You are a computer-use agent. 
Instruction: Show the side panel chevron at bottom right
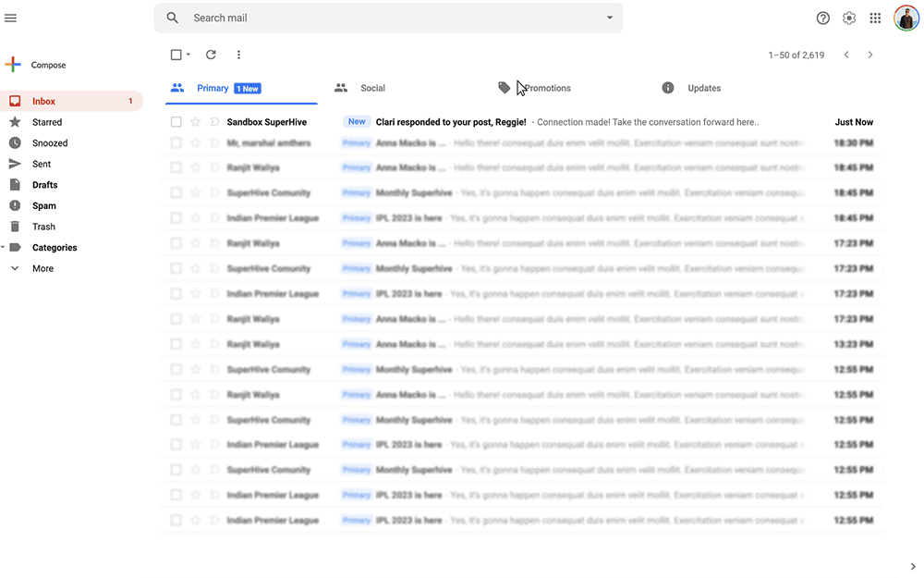click(x=913, y=567)
